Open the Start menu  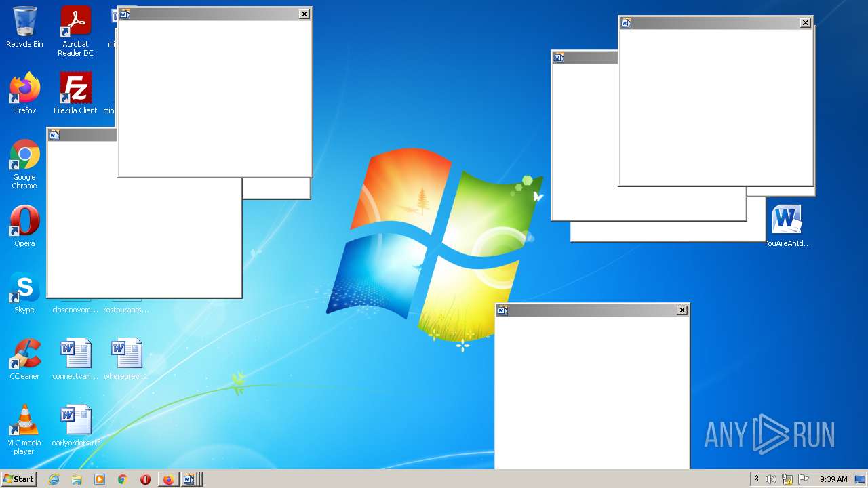click(19, 479)
